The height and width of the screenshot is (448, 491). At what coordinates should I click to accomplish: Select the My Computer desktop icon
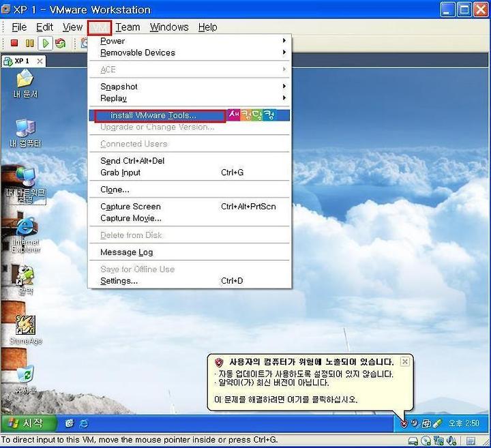25,133
